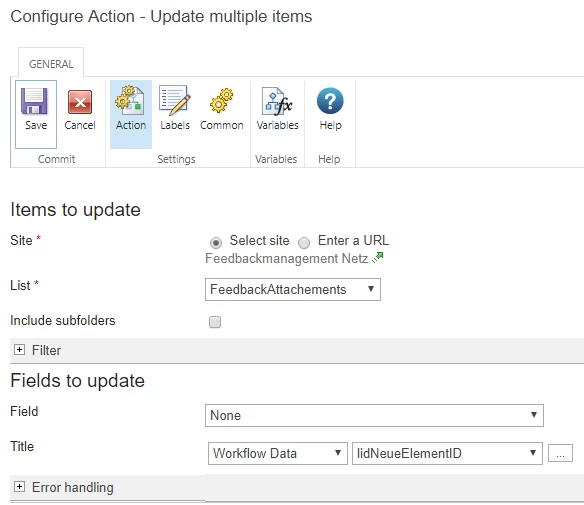Expand the Error handling section
Screen dimensions: 584x505
pyautogui.click(x=19, y=486)
